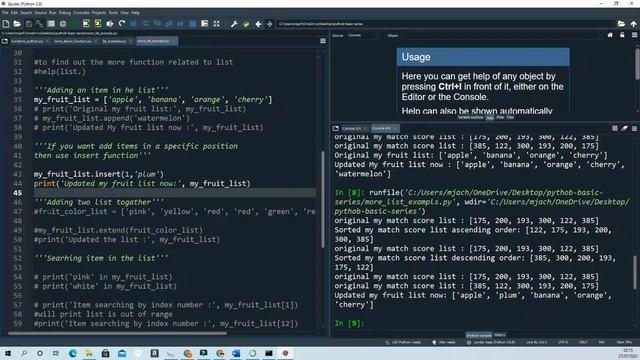Switch to the first editor file tab
The image size is (640, 360).
pos(30,41)
